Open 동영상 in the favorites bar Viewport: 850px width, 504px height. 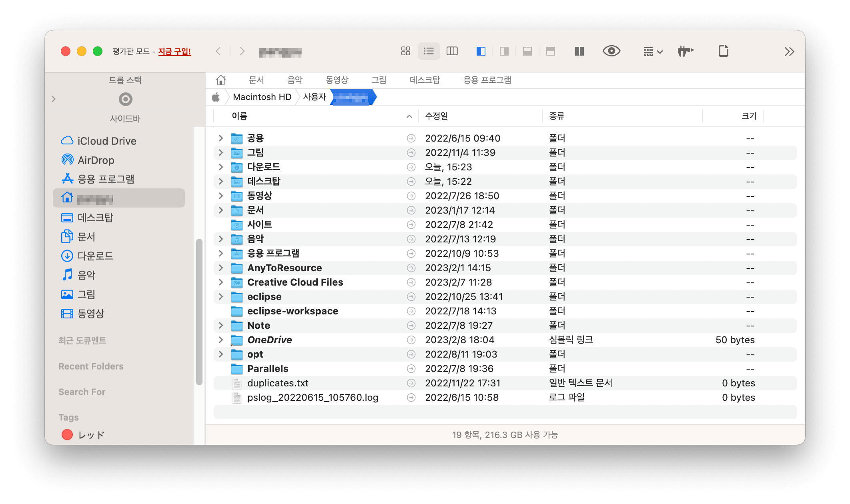tap(337, 80)
